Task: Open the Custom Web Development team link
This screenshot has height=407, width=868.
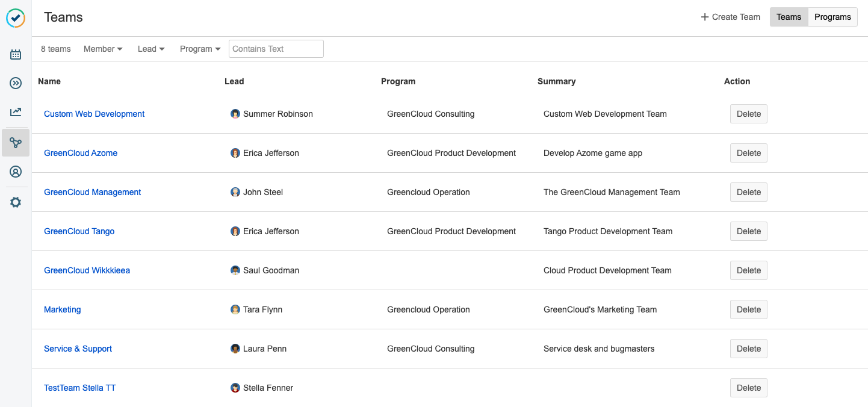Action: pyautogui.click(x=95, y=114)
